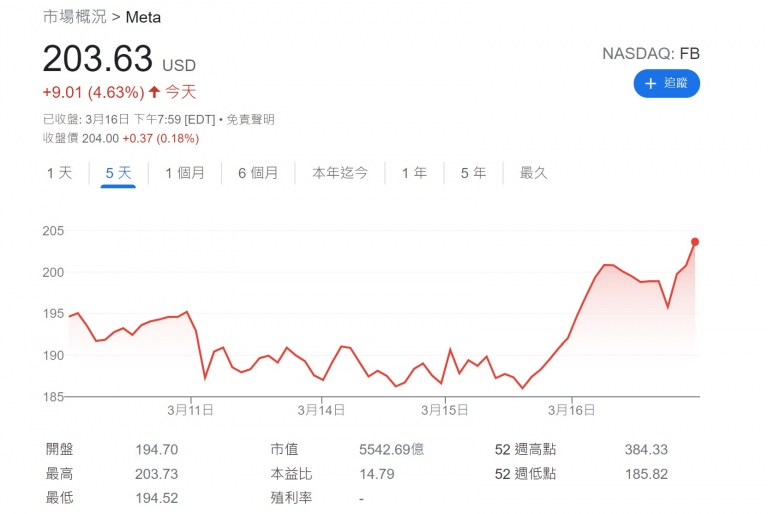
Task: Click the 3月14日 axis date label
Action: pos(321,410)
